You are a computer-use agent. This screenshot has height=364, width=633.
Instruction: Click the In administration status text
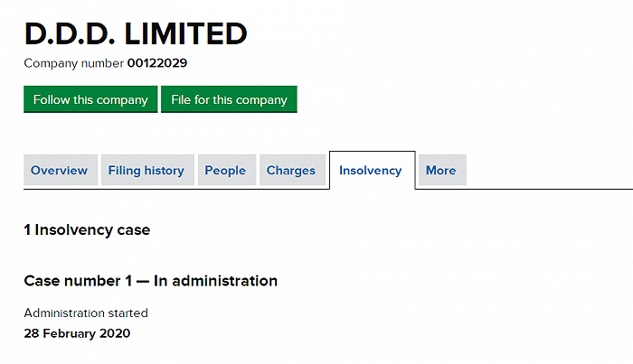point(215,281)
